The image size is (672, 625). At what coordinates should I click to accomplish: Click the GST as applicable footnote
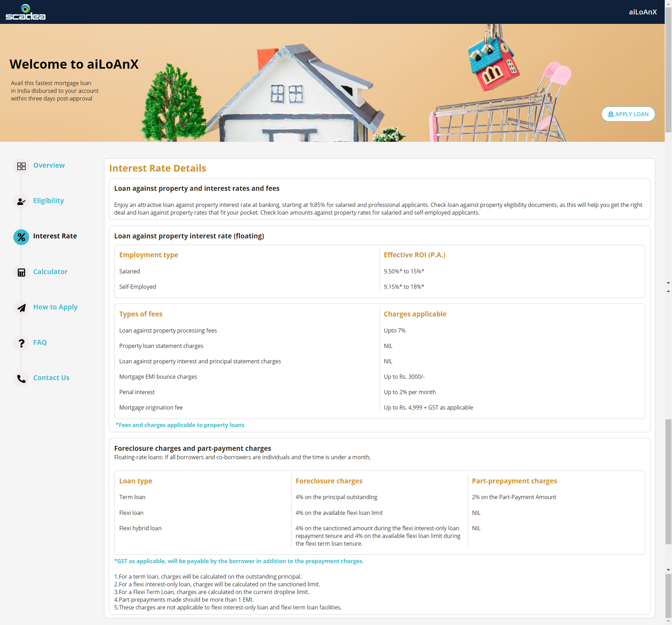(239, 561)
